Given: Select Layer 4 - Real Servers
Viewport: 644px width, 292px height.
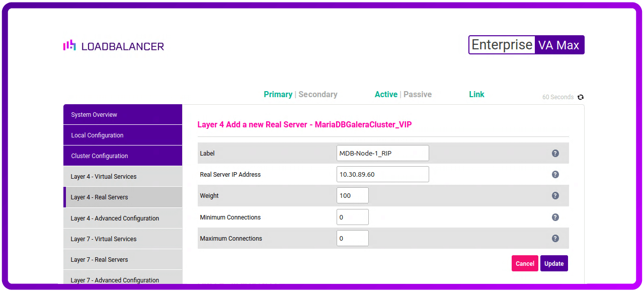Looking at the screenshot, I should coord(122,197).
